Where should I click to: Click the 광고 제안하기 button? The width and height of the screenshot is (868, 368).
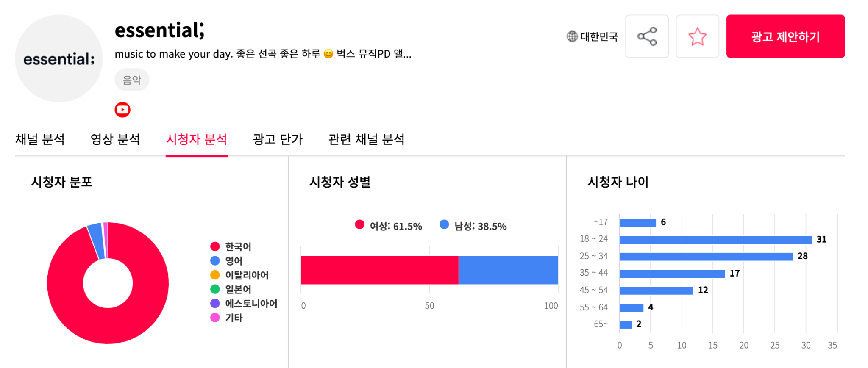tap(785, 36)
